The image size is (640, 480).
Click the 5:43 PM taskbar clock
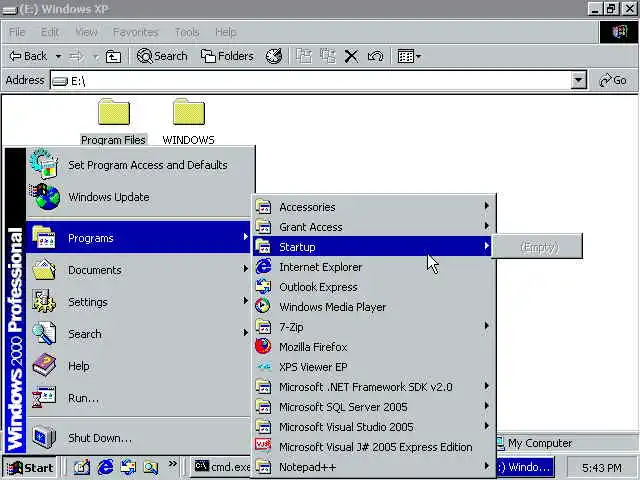(602, 468)
